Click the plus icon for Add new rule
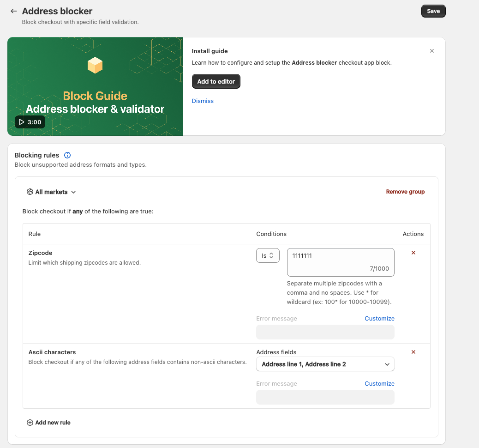Screen dimensions: 479x448 [30, 423]
